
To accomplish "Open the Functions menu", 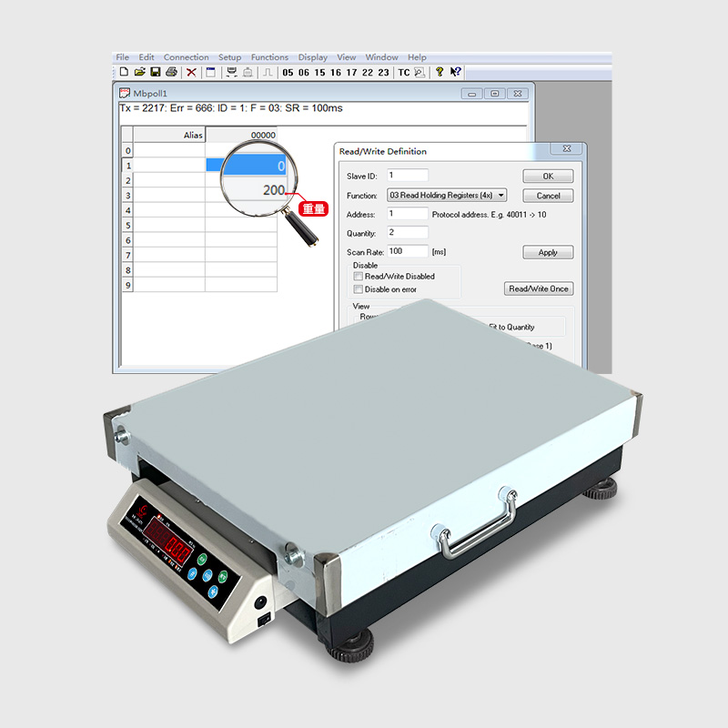I will click(269, 57).
